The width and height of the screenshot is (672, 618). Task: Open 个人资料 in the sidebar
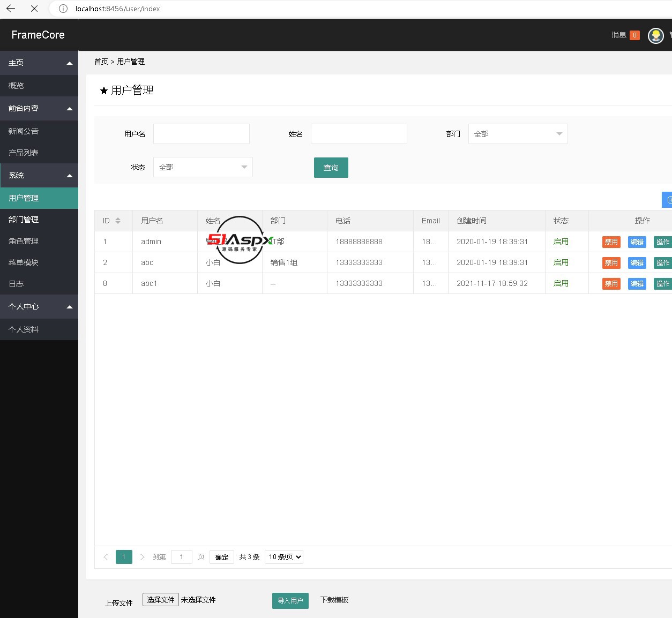tap(39, 329)
